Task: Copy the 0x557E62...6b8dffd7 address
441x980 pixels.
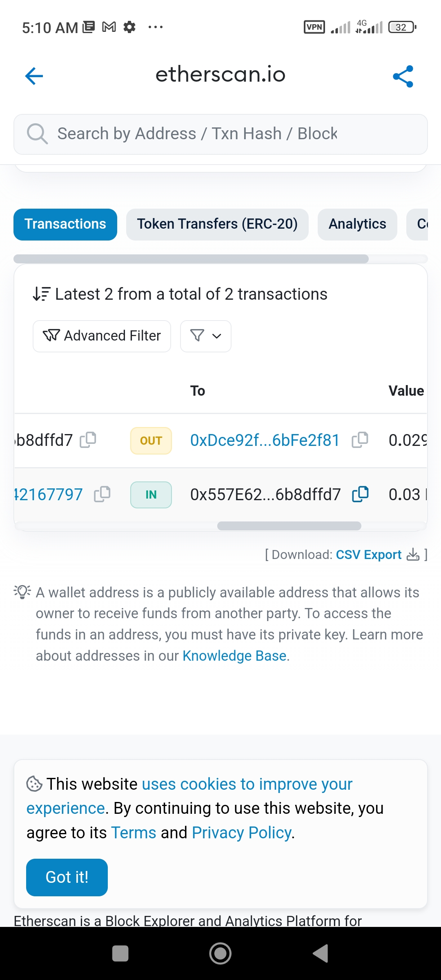Action: pos(360,494)
